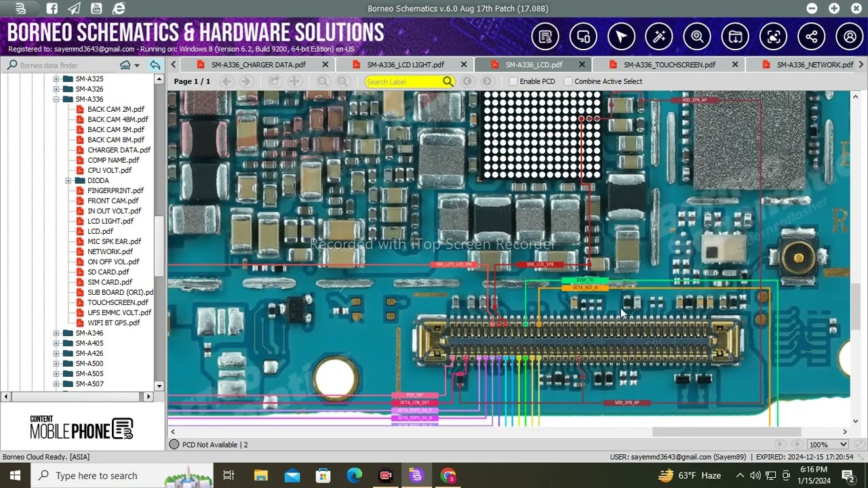Switch to SM-A336_NETWORK.pdf tab

pyautogui.click(x=814, y=65)
